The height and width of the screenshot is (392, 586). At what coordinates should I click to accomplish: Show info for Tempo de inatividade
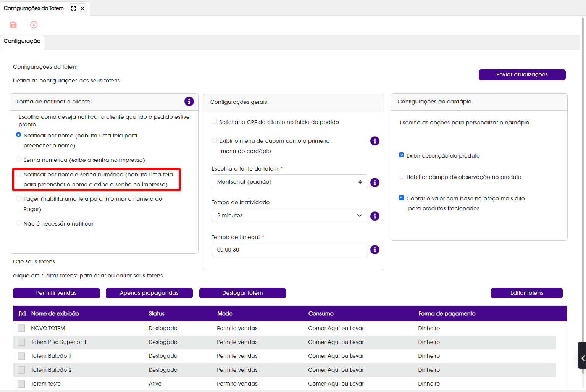click(x=375, y=216)
